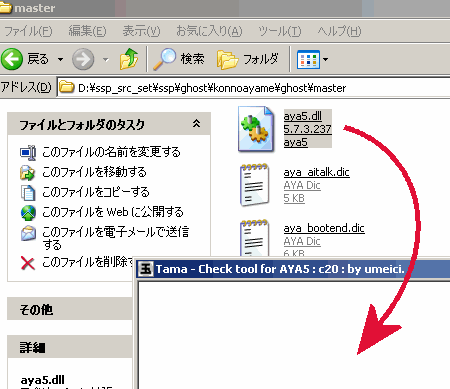This screenshot has height=389, width=450.
Task: Open the 表示(V) menu
Action: coord(141,31)
